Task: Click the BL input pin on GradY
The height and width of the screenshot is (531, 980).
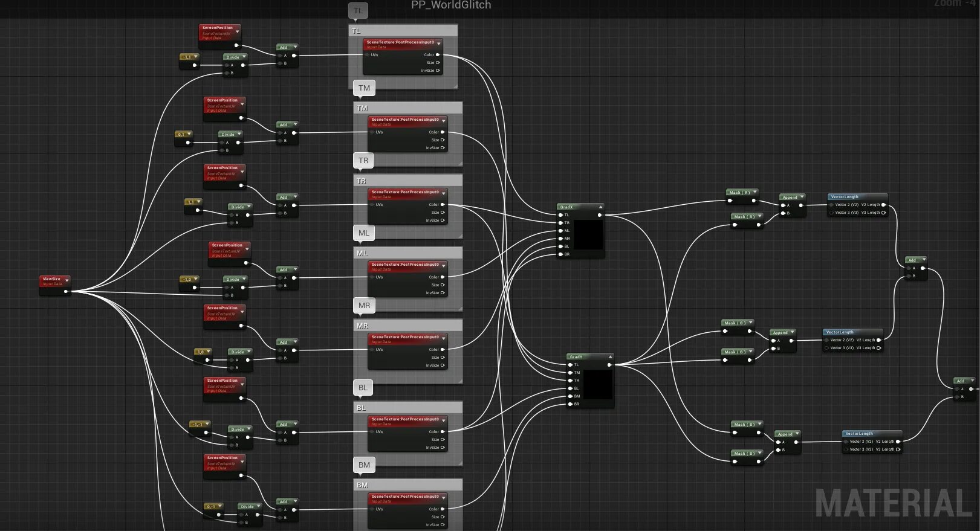Action: pyautogui.click(x=570, y=388)
